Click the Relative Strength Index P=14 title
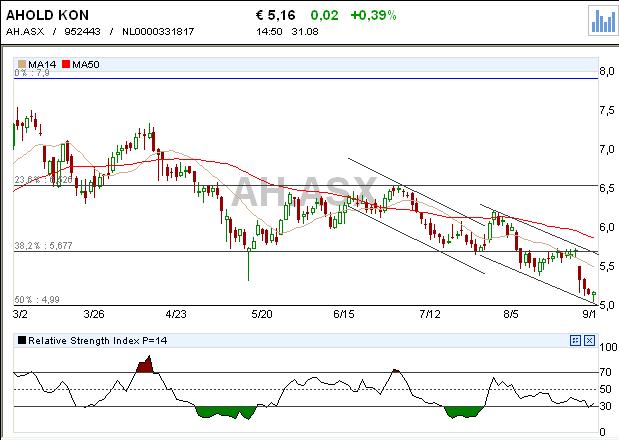This screenshot has width=619, height=440. pos(98,340)
